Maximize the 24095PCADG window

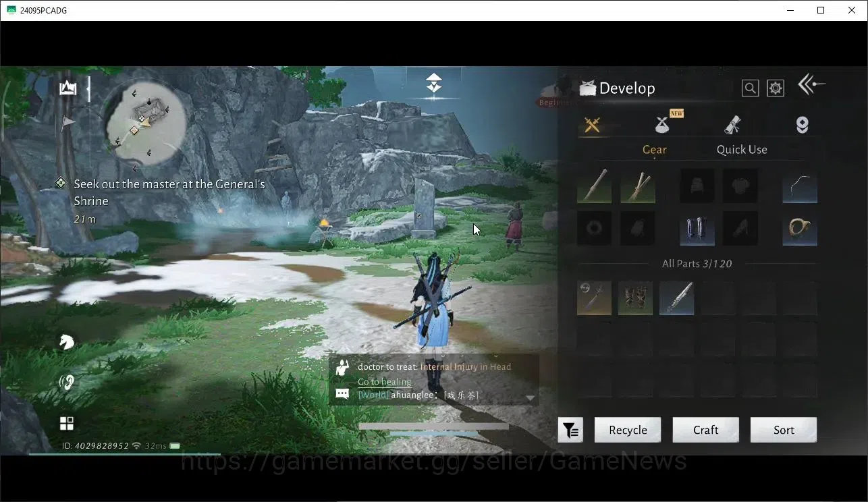[x=821, y=10]
